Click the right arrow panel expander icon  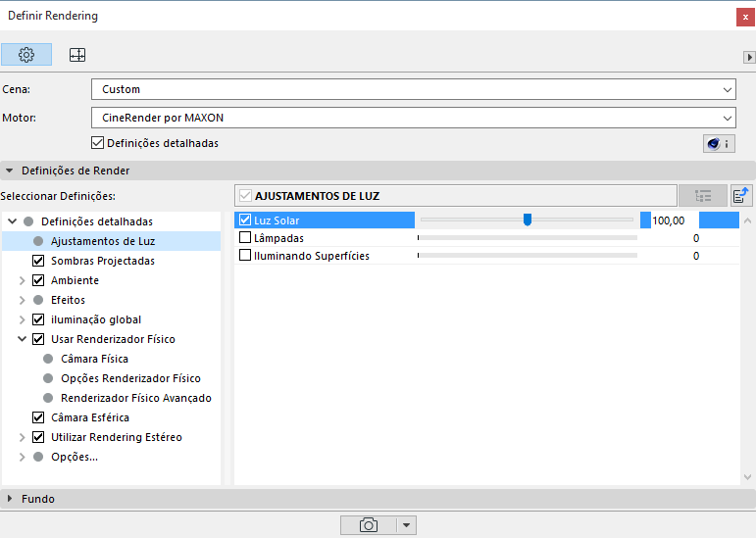(749, 57)
